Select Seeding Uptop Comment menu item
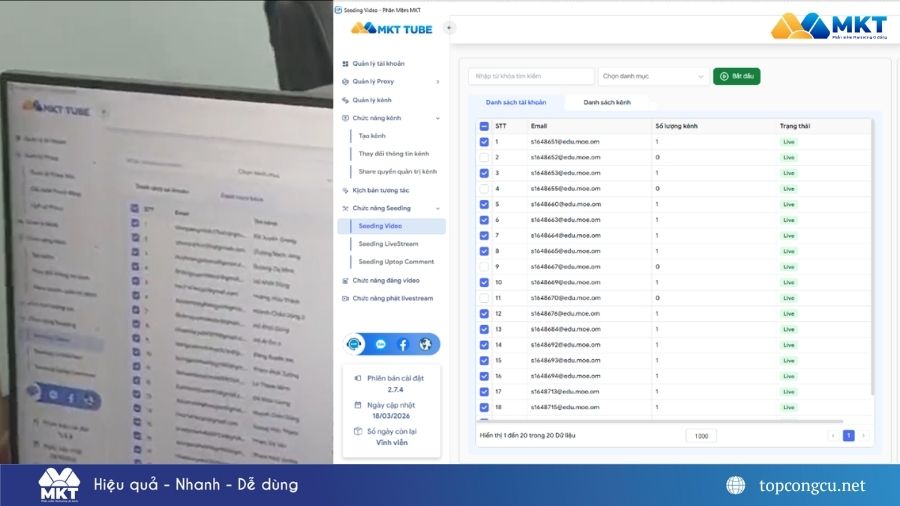 click(x=396, y=262)
